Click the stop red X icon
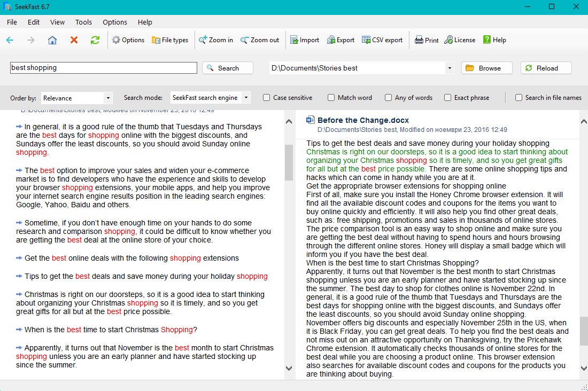Image resolution: width=588 pixels, height=391 pixels. click(74, 40)
